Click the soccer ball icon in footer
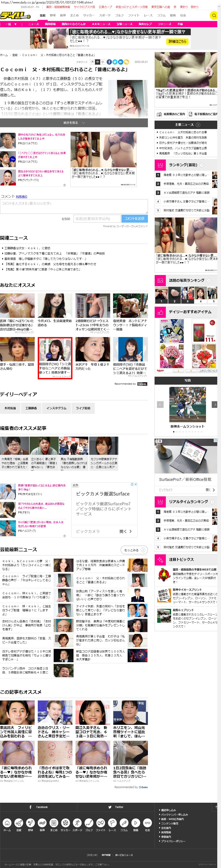This screenshot has width=221, height=868. tap(65, 822)
